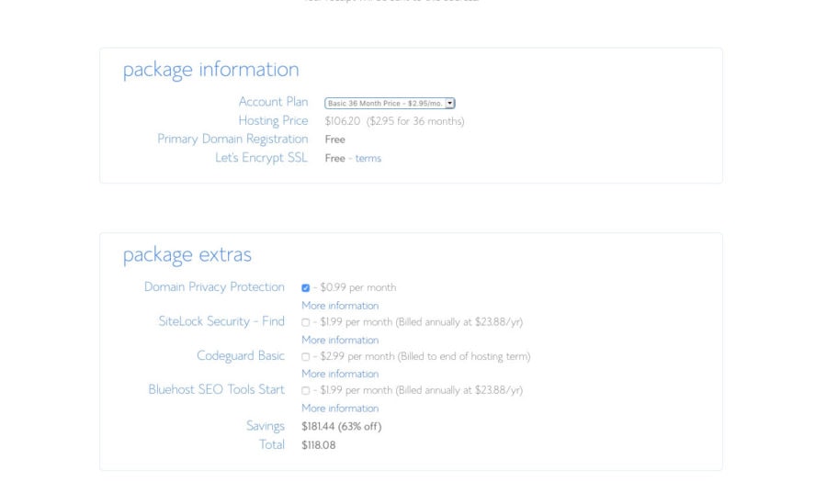Viewport: 827px width, 504px height.
Task: Click the 'Codeguard Basic' label
Action: pyautogui.click(x=241, y=356)
